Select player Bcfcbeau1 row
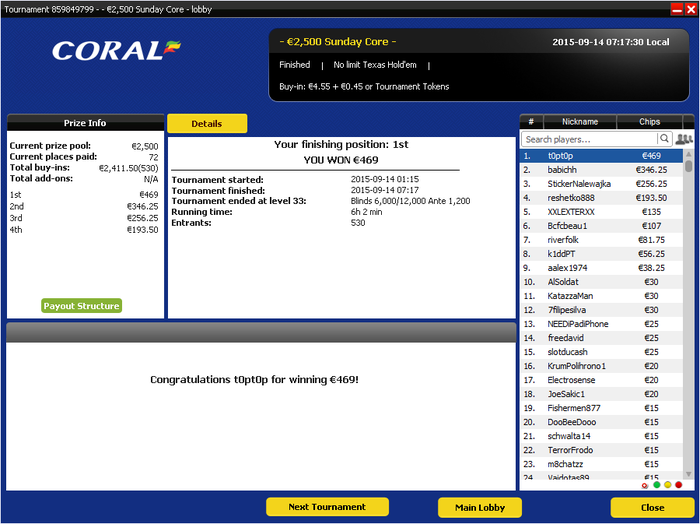Screen dimensions: 700x524 (x=601, y=226)
